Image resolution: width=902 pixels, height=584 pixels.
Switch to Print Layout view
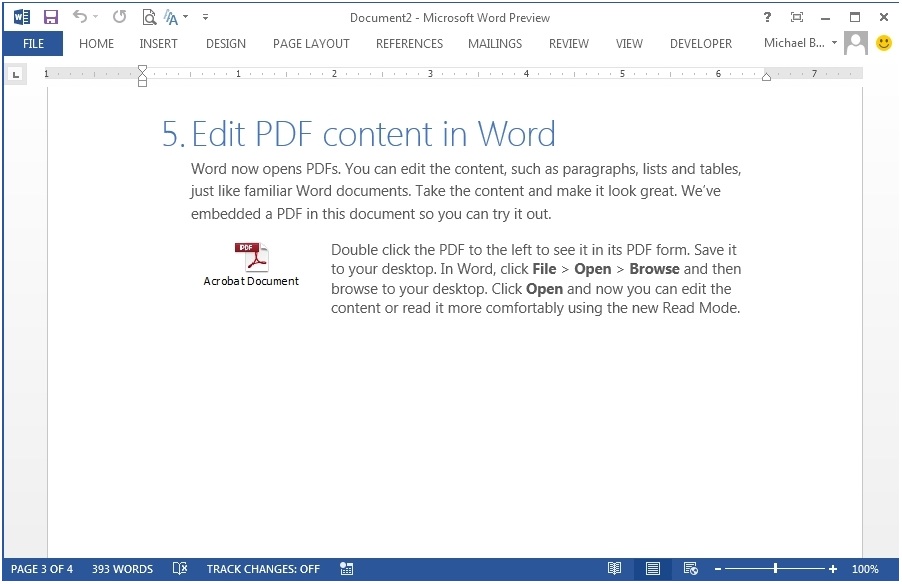[x=653, y=569]
